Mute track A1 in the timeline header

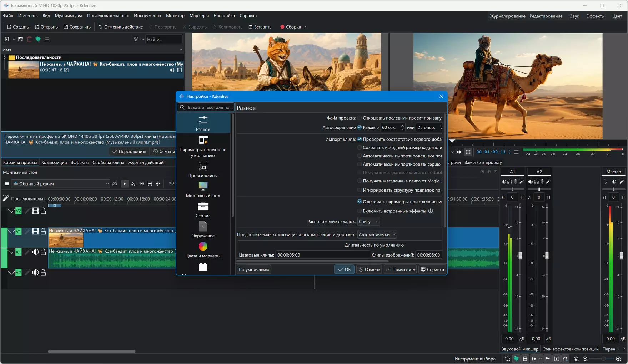pyautogui.click(x=35, y=252)
